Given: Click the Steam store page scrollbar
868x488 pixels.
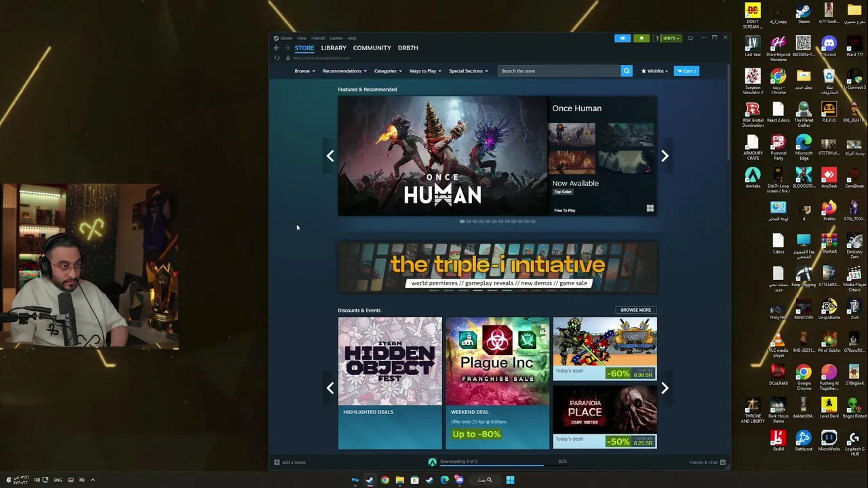Looking at the screenshot, I should click(x=729, y=112).
